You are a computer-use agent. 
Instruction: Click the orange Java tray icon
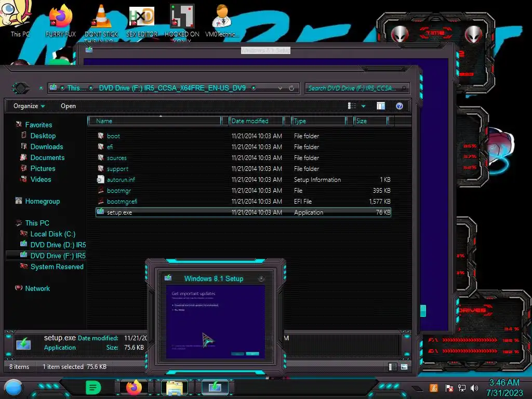tap(434, 388)
